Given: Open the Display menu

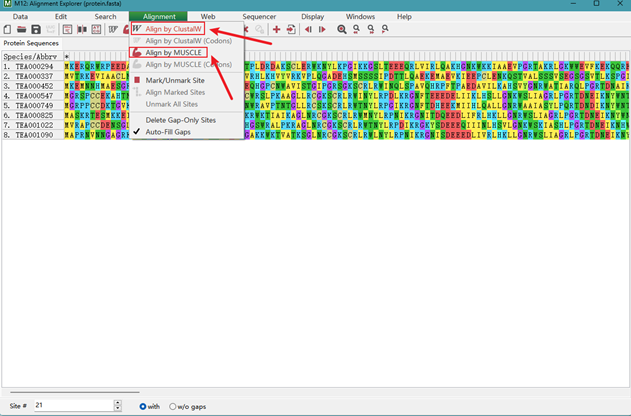Looking at the screenshot, I should pyautogui.click(x=312, y=16).
